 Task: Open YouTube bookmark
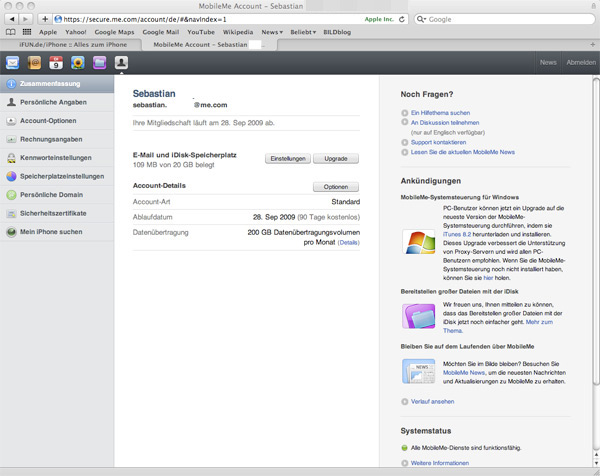click(x=201, y=32)
